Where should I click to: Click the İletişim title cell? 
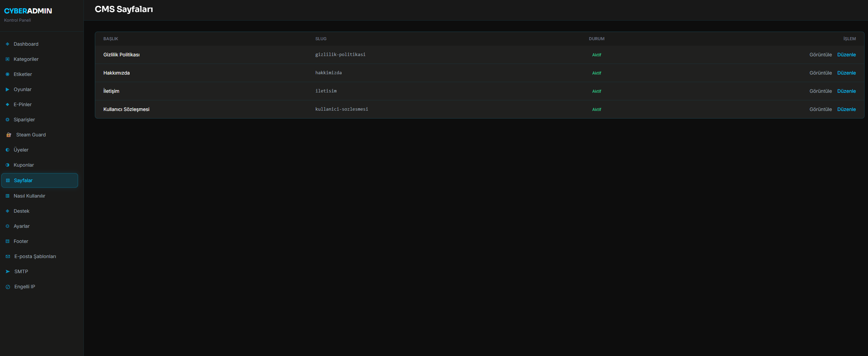[x=111, y=91]
